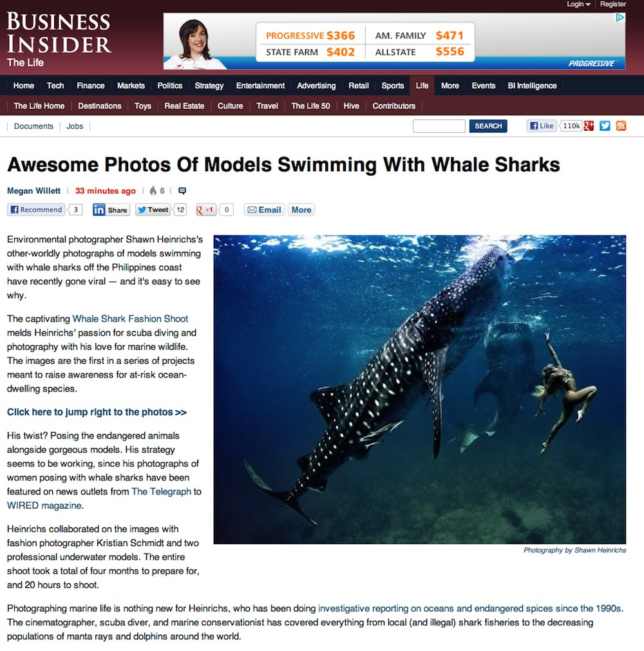Open the Destinations section
Screen dimensions: 644x651
pyautogui.click(x=100, y=106)
